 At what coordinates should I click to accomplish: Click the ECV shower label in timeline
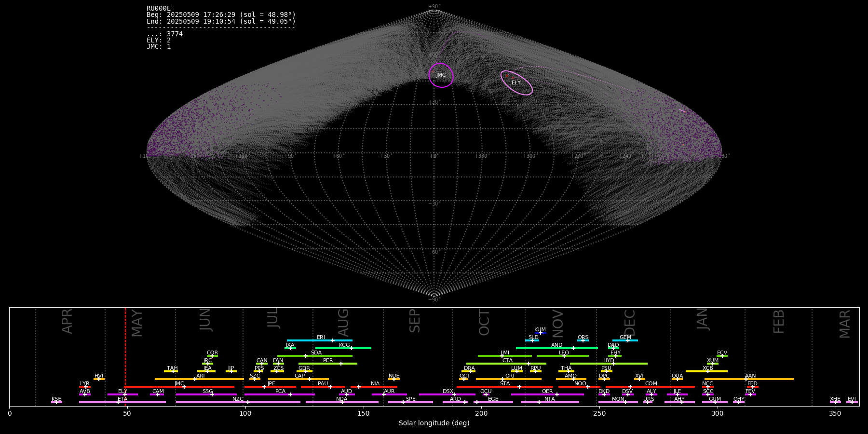[x=722, y=353]
